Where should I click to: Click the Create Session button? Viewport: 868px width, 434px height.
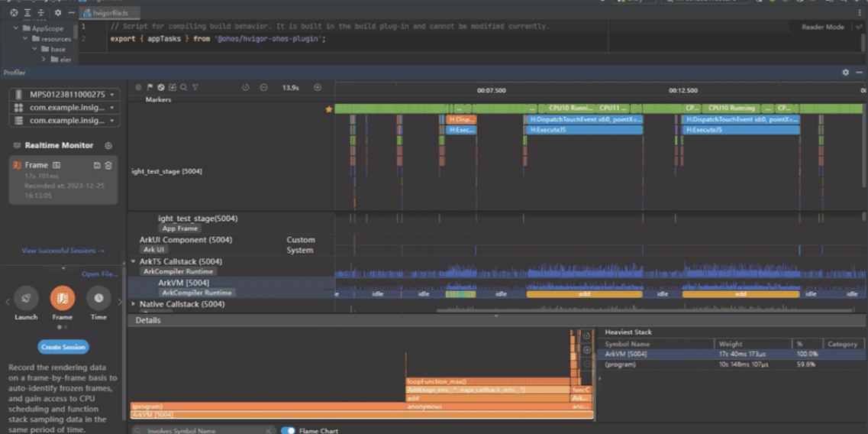tap(63, 347)
